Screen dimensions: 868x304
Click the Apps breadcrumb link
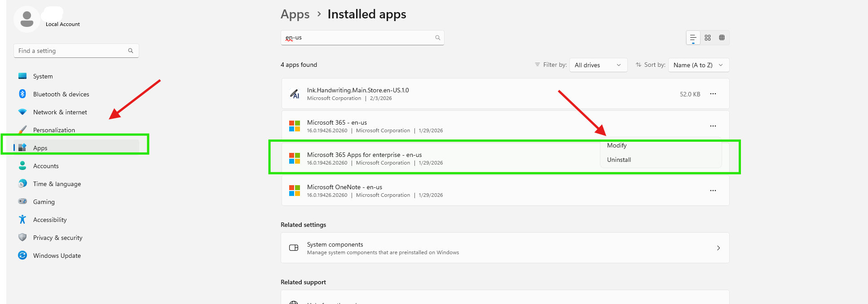[295, 14]
